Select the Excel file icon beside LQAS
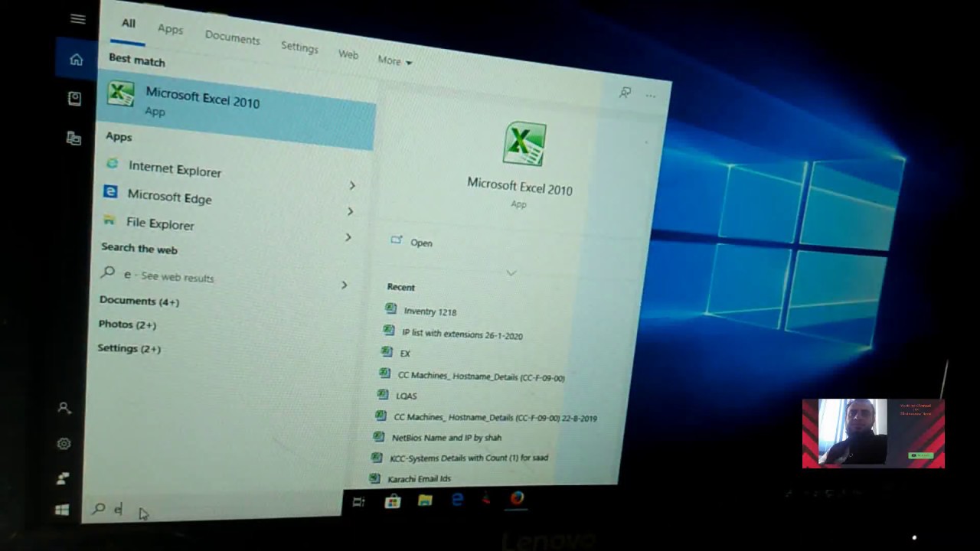 [x=383, y=394]
